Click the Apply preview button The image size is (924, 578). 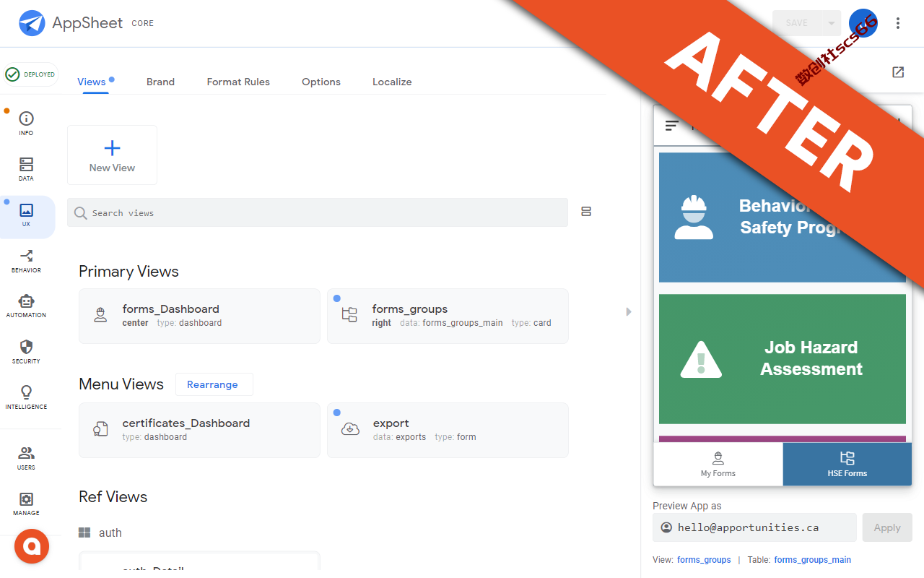pyautogui.click(x=887, y=527)
